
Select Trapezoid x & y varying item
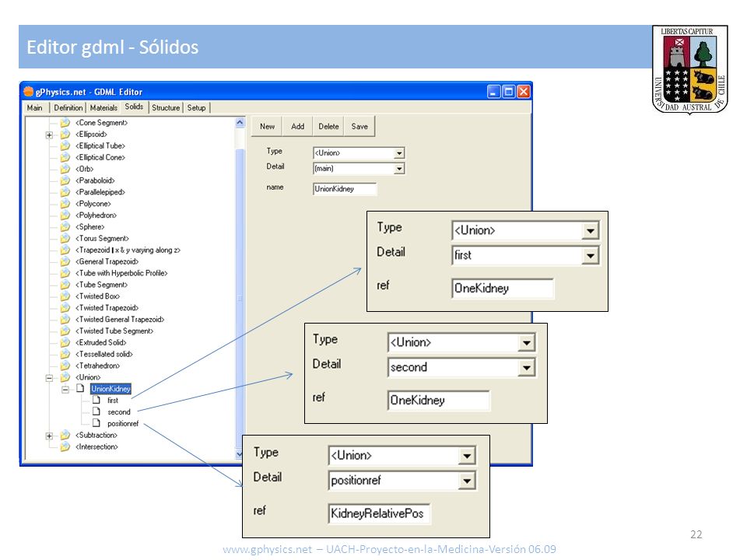[x=128, y=250]
